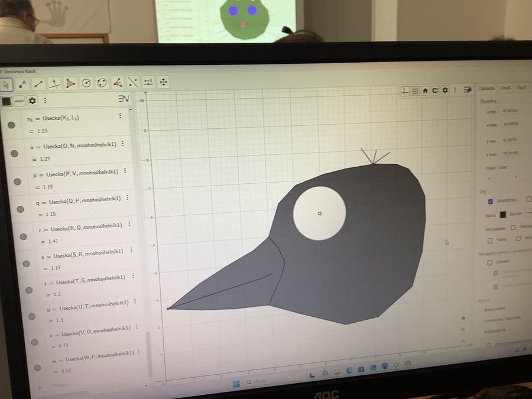This screenshot has width=532, height=399.
Task: Select the Circle with center tool
Action: (x=86, y=83)
